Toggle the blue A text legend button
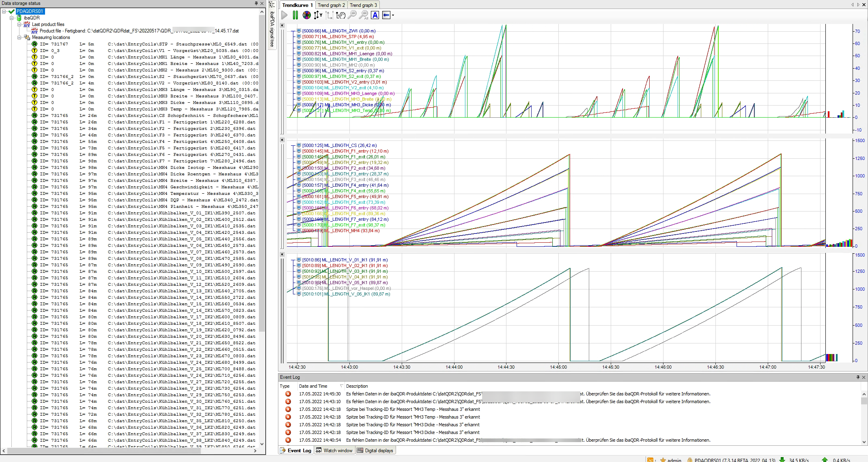Screen dimensions: 868x462 tap(375, 15)
